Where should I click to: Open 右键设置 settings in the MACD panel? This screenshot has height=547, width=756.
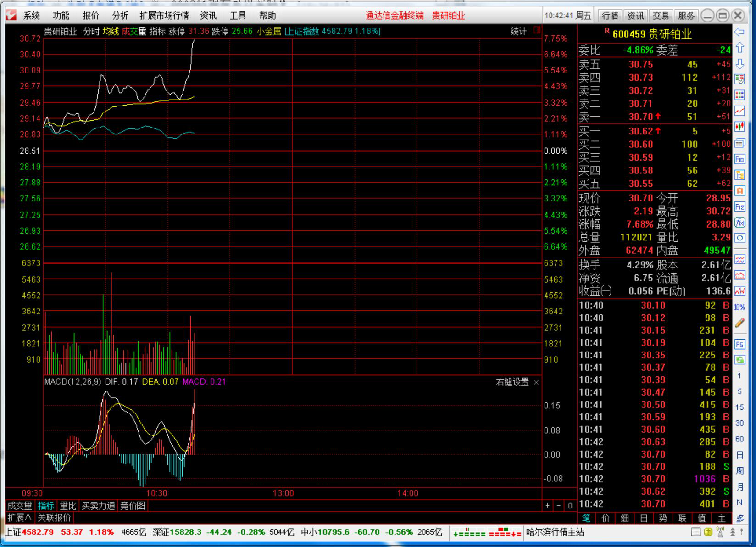(x=512, y=382)
